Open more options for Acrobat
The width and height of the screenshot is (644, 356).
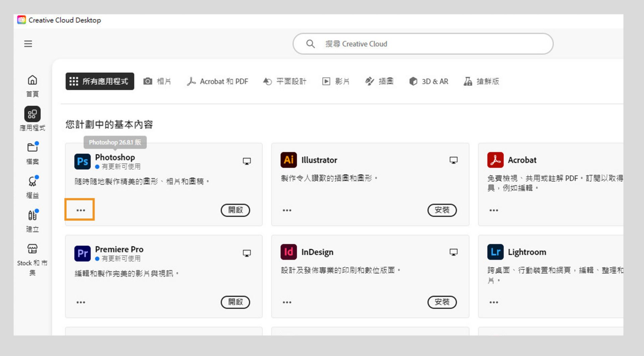coord(494,210)
